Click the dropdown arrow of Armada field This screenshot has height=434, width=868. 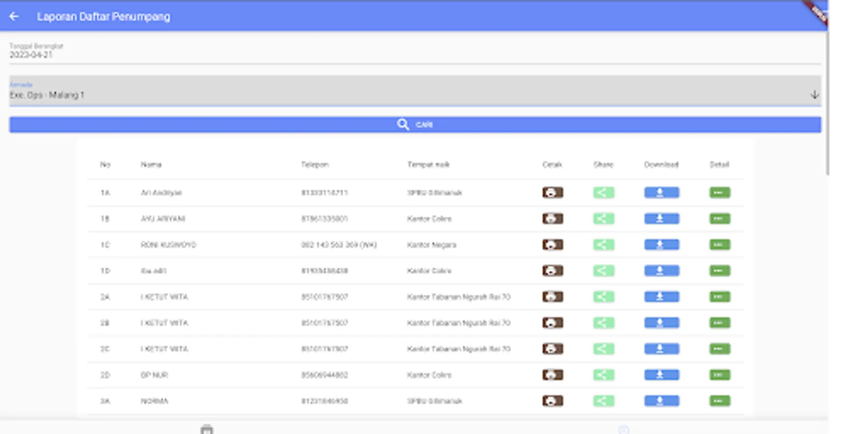pos(814,95)
